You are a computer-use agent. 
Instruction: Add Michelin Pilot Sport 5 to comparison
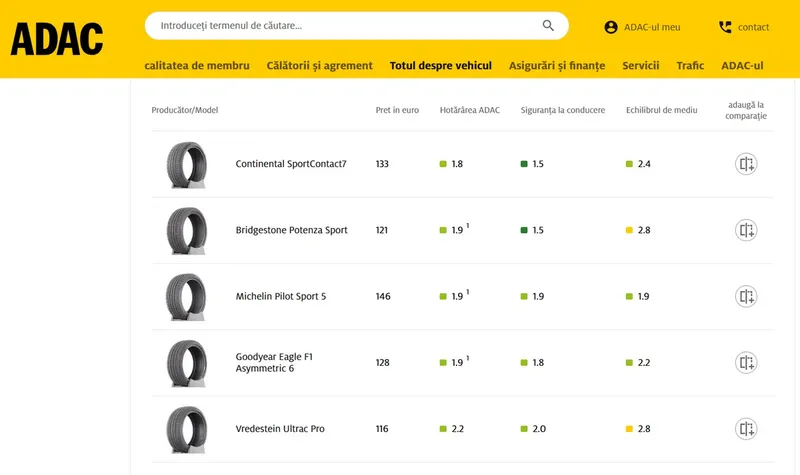point(746,296)
